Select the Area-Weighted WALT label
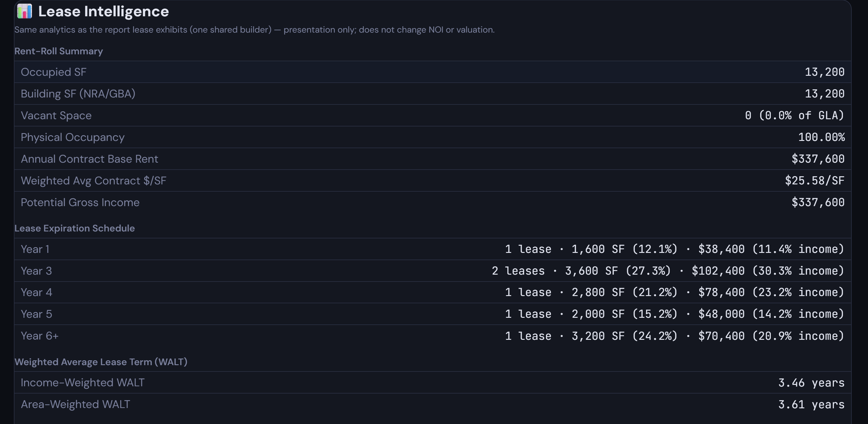This screenshot has height=424, width=868. click(x=75, y=404)
